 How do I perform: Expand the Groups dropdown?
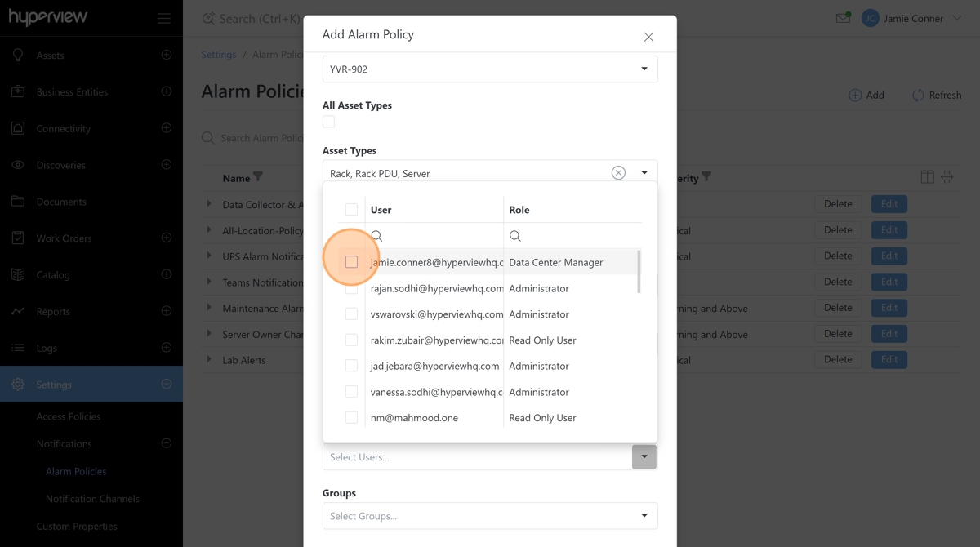coord(644,516)
